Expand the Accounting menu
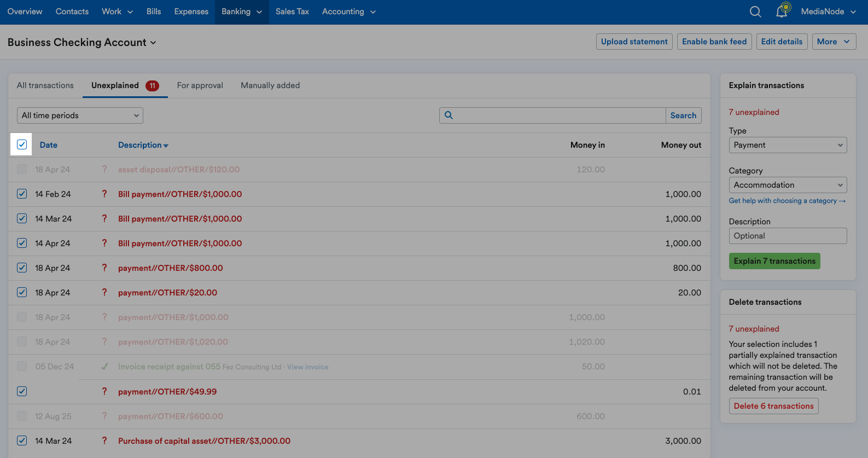This screenshot has height=458, width=868. tap(349, 11)
